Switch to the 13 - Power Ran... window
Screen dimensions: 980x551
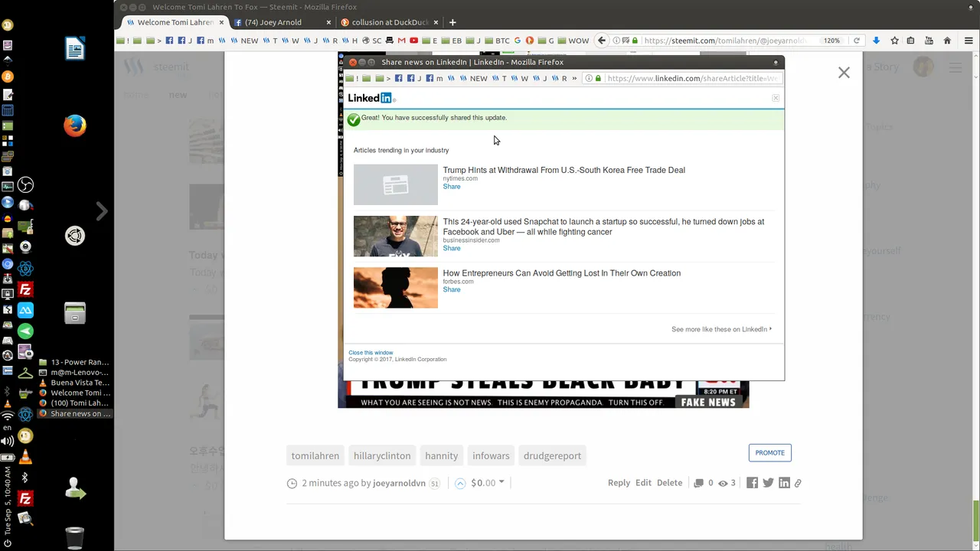coord(74,362)
